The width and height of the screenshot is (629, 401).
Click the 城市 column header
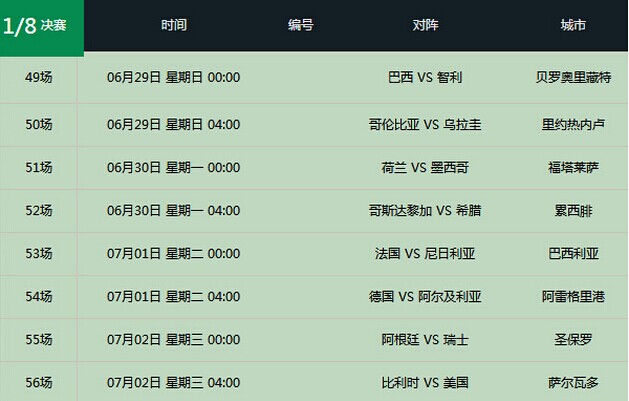click(573, 25)
